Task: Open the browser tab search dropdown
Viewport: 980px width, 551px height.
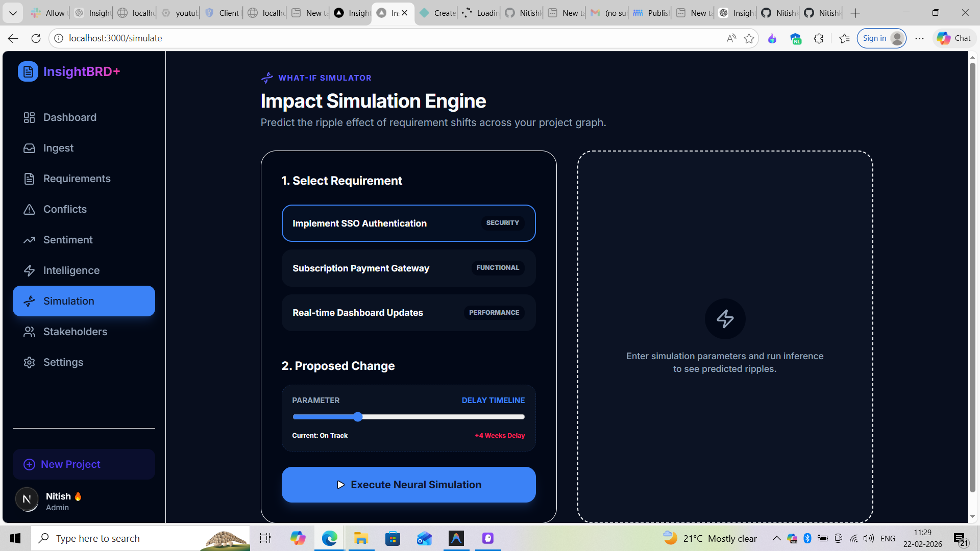Action: click(13, 13)
